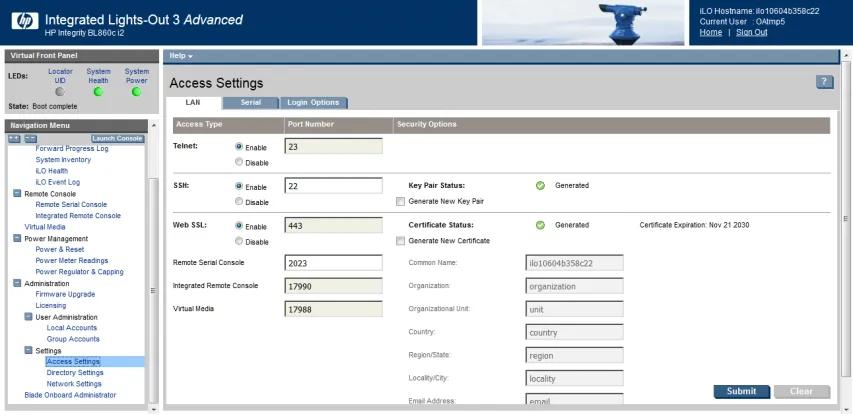Check Generate New Certificate
This screenshot has width=853, height=415.
400,241
